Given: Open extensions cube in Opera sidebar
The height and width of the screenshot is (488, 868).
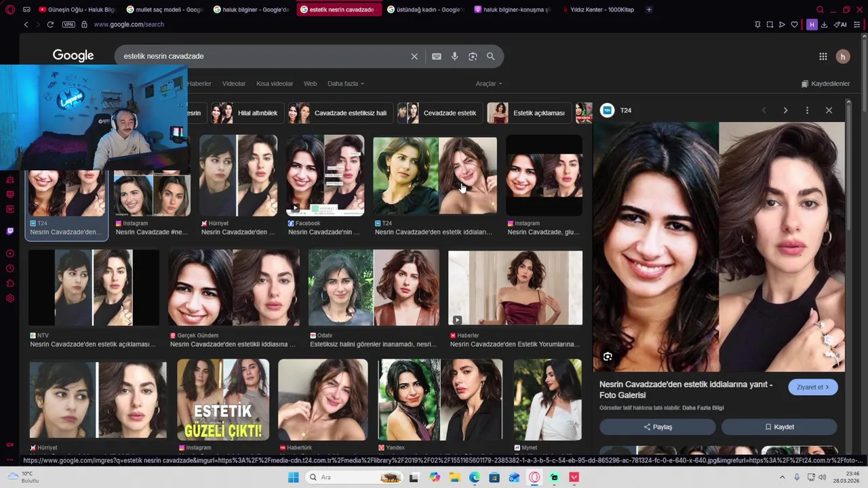Looking at the screenshot, I should (9, 283).
